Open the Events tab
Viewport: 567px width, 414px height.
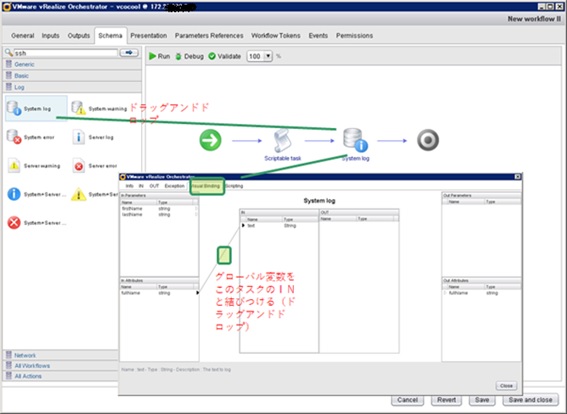click(318, 36)
